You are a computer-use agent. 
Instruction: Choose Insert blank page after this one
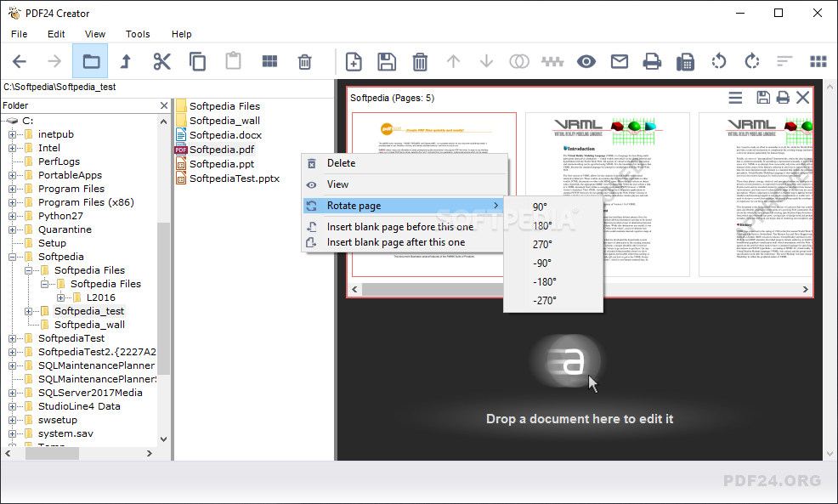pyautogui.click(x=404, y=242)
